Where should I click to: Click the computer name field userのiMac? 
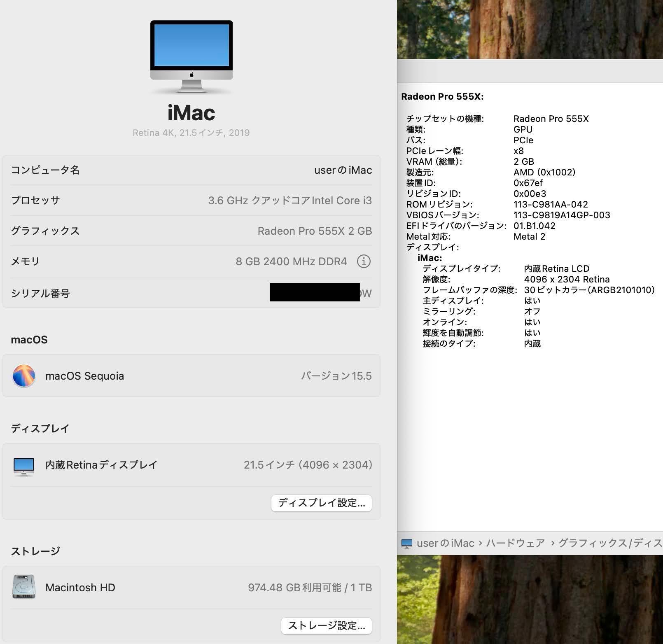click(343, 170)
